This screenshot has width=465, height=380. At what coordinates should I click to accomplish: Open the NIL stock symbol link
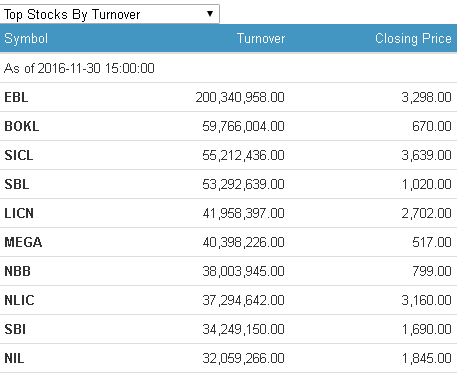(x=14, y=358)
